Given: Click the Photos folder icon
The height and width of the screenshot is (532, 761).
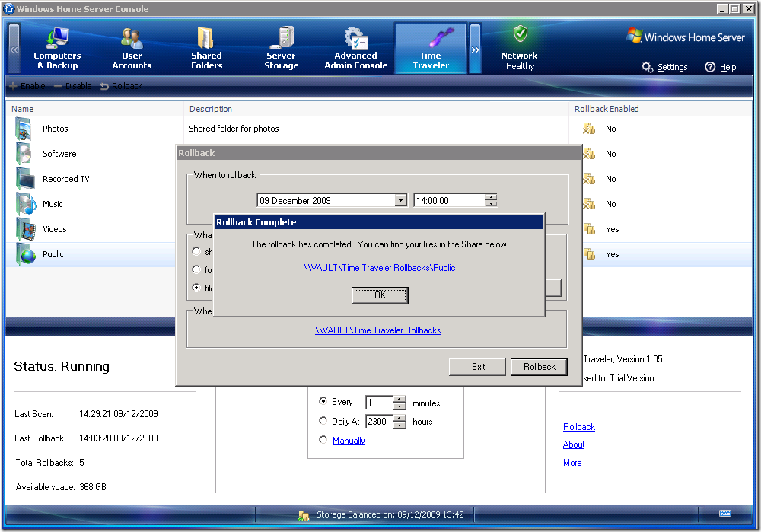Looking at the screenshot, I should (24, 129).
